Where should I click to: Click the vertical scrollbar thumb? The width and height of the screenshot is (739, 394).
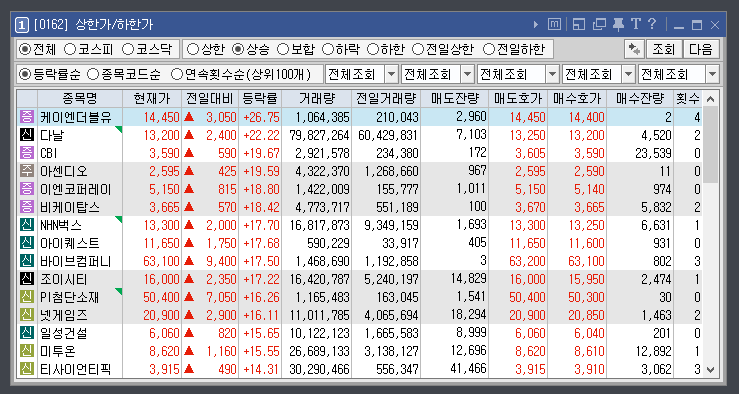tap(711, 145)
